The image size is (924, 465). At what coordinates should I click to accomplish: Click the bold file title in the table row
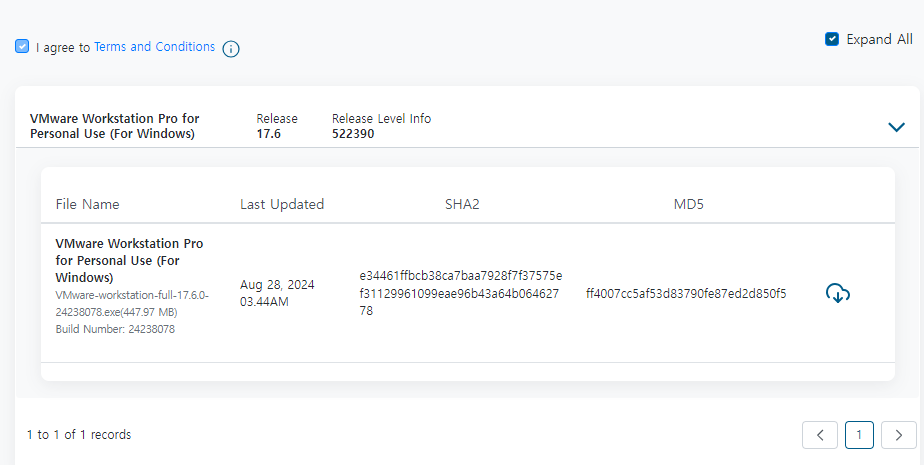pyautogui.click(x=129, y=260)
